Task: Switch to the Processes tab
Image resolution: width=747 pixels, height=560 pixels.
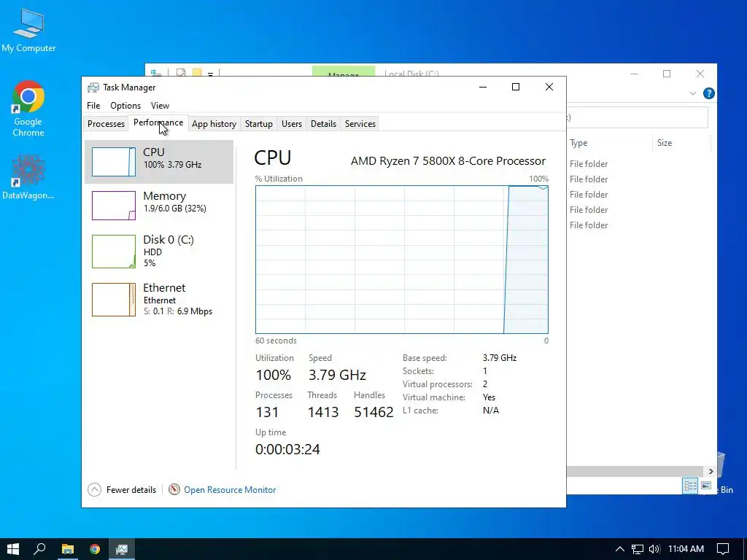Action: 106,124
